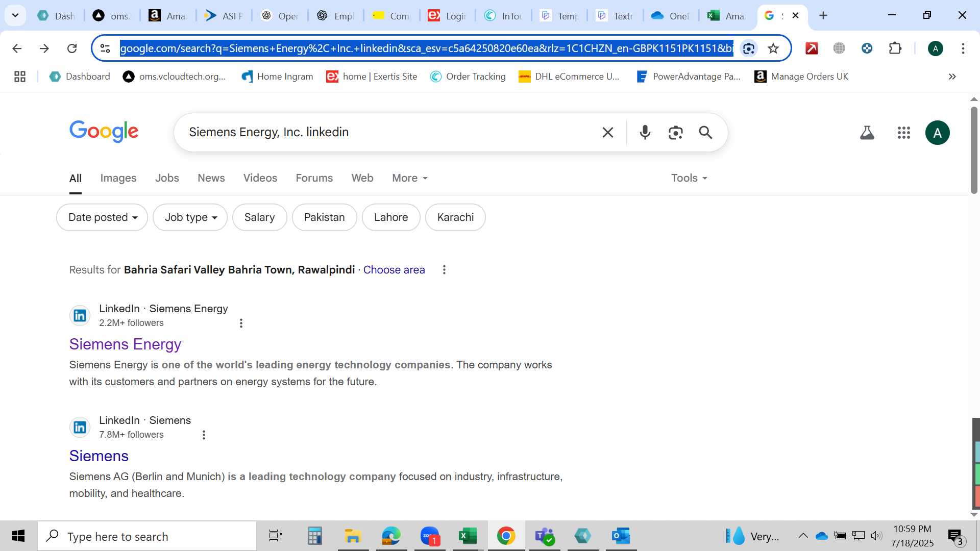Open Google account avatar
Image resolution: width=980 pixels, height=551 pixels.
click(938, 133)
